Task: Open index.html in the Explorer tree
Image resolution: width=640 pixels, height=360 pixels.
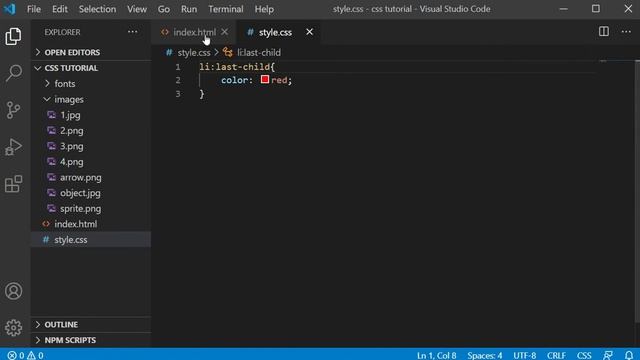Action: click(x=91, y=224)
